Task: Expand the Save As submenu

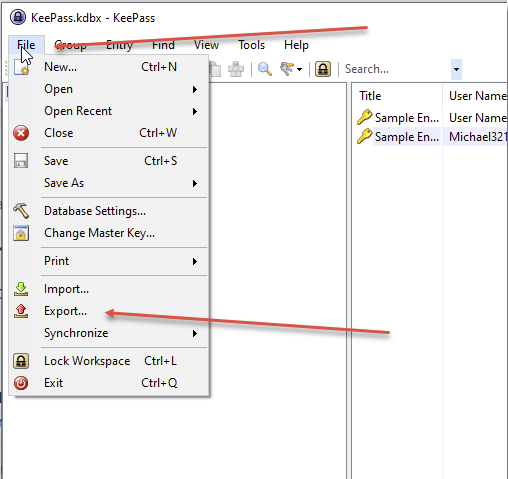Action: 110,183
